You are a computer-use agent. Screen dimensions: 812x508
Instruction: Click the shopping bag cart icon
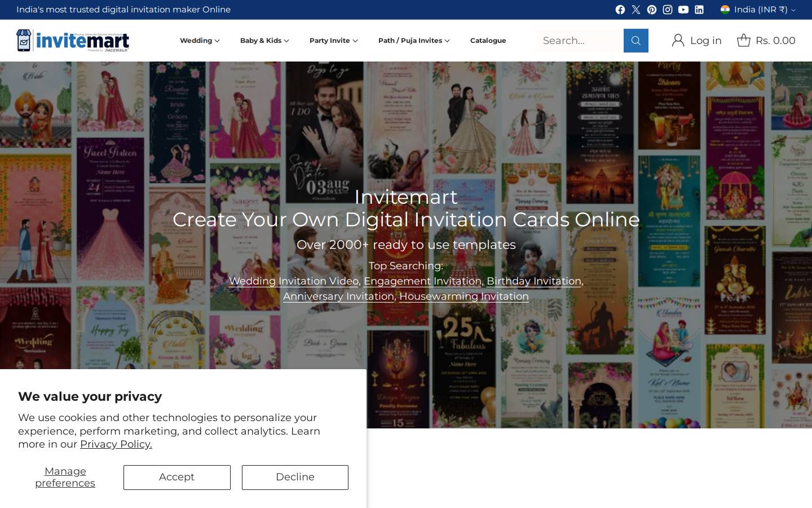[x=744, y=40]
